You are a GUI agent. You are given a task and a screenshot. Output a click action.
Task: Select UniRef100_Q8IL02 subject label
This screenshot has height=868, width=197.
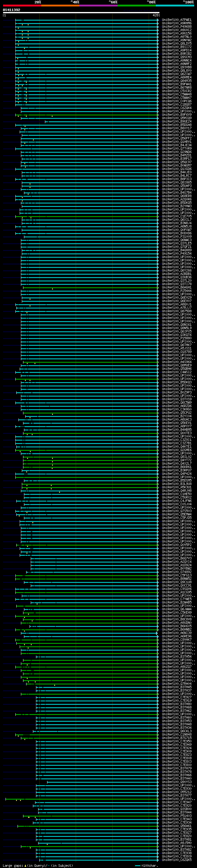click(176, 457)
